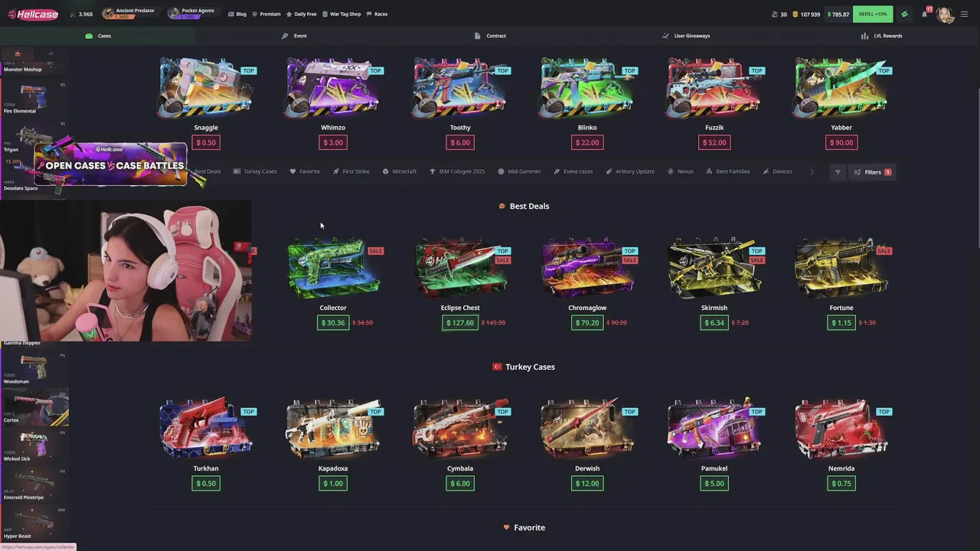Click the Hellcase logo
This screenshot has width=980, height=551.
(33, 14)
